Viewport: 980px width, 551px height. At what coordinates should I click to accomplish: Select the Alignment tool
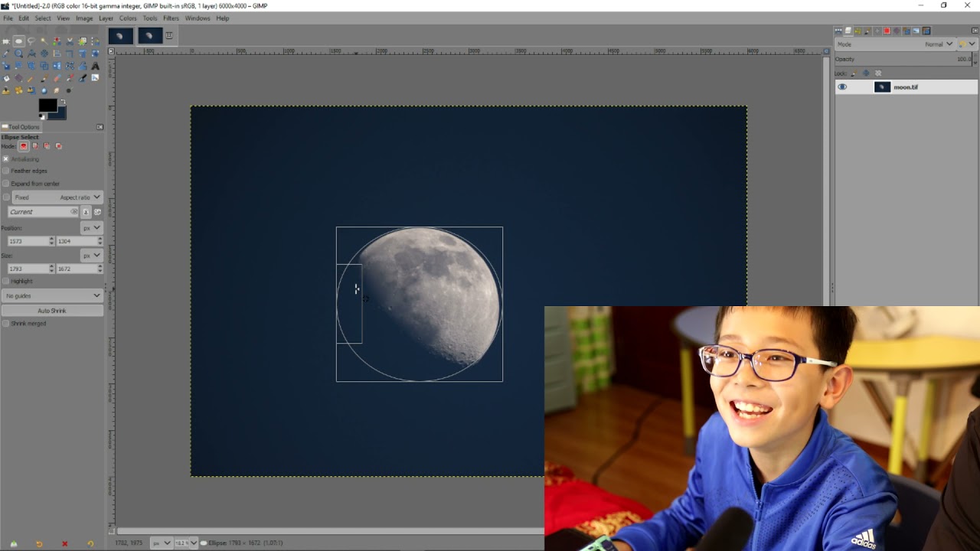[x=57, y=54]
